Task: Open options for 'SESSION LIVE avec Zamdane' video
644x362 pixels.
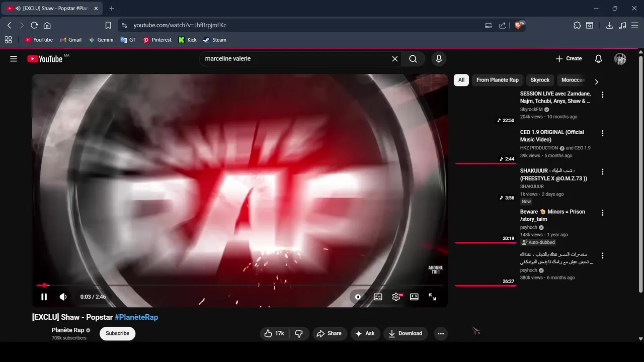Action: click(x=602, y=95)
